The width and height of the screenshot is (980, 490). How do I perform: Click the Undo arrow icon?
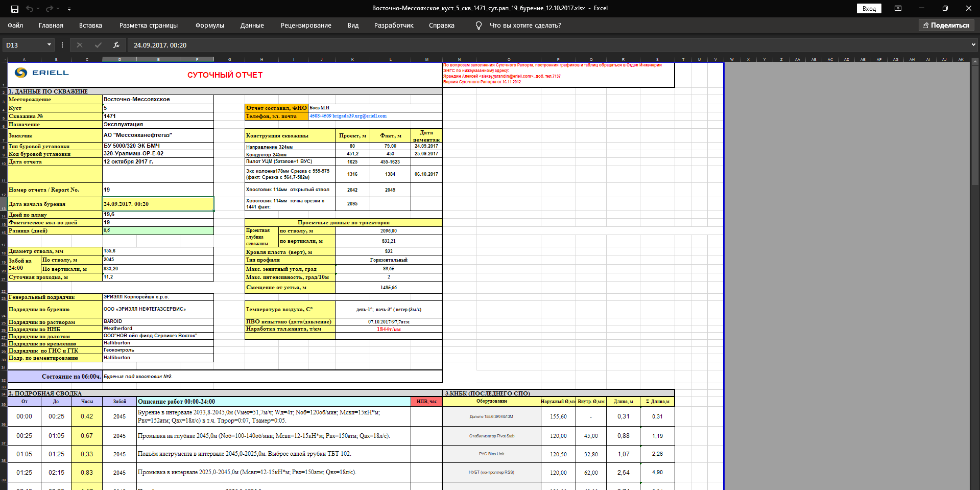(x=30, y=9)
